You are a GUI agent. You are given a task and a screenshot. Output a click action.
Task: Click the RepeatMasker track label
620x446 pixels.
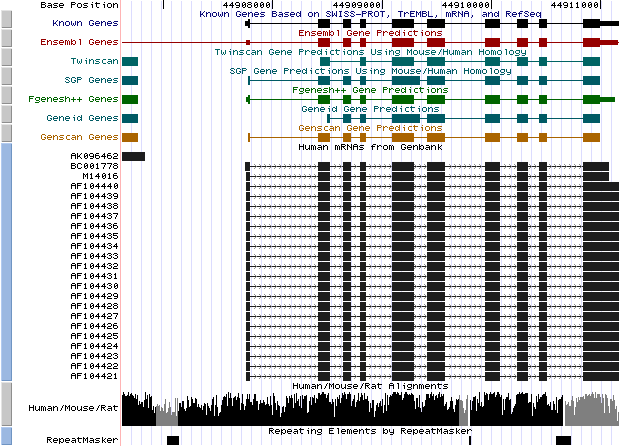tap(82, 440)
